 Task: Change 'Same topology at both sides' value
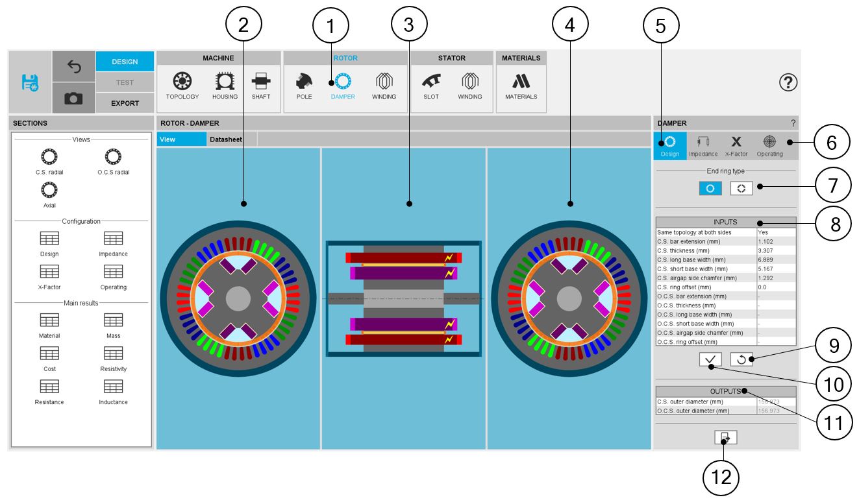(x=776, y=232)
